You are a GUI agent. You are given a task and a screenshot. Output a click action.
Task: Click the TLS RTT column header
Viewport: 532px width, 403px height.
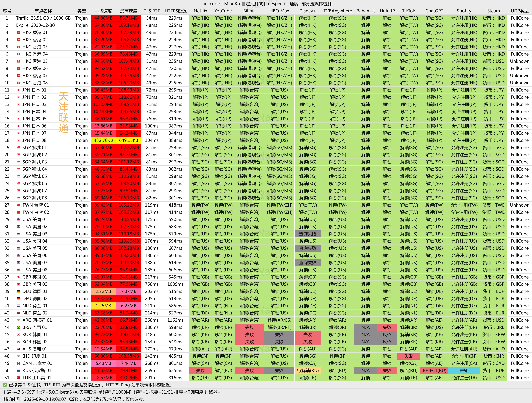pyautogui.click(x=152, y=11)
